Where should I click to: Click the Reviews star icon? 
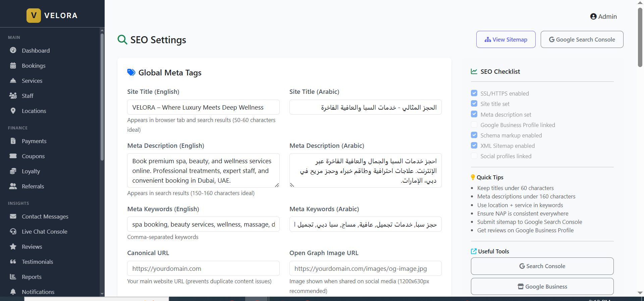13,247
